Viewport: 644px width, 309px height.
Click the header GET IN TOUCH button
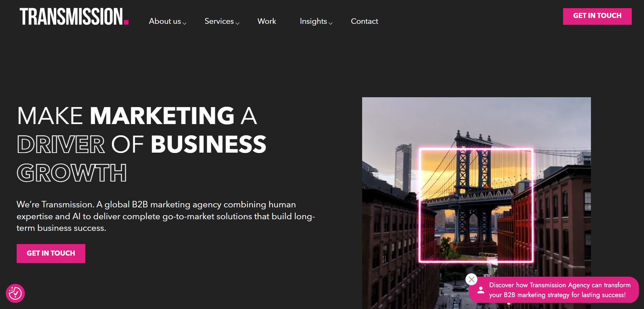click(x=597, y=16)
